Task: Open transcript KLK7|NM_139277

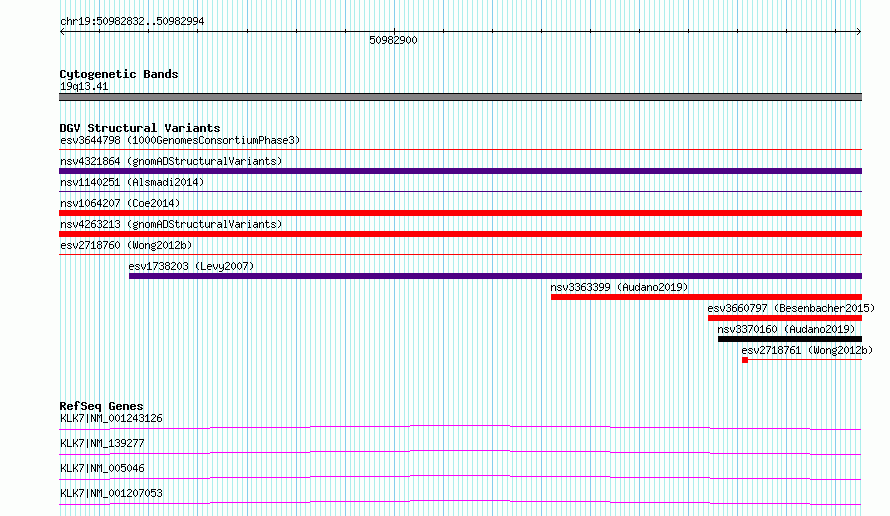Action: [102, 443]
